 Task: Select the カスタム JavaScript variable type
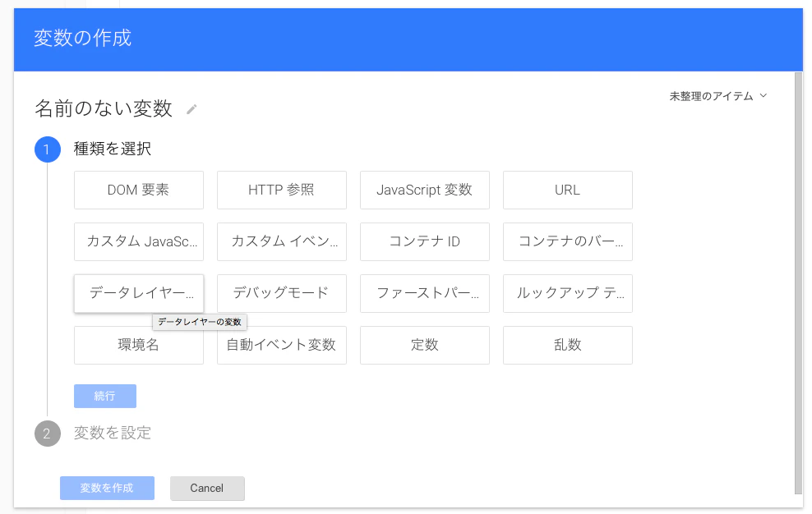[x=139, y=241]
